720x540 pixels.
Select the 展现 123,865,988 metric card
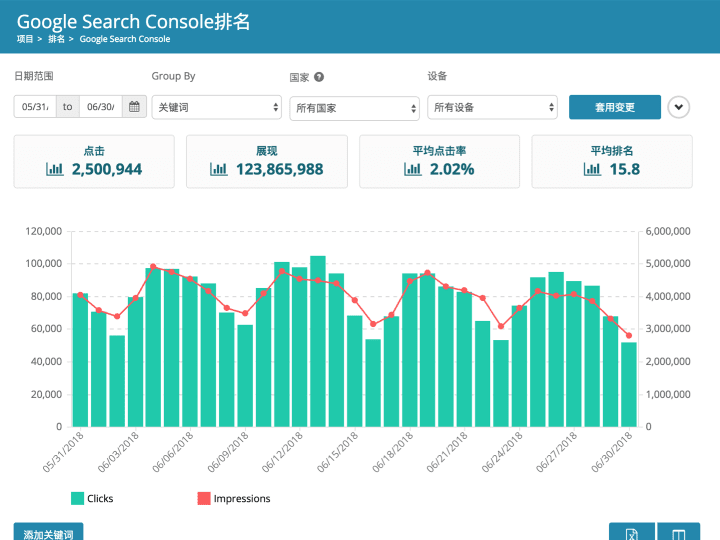[x=267, y=161]
